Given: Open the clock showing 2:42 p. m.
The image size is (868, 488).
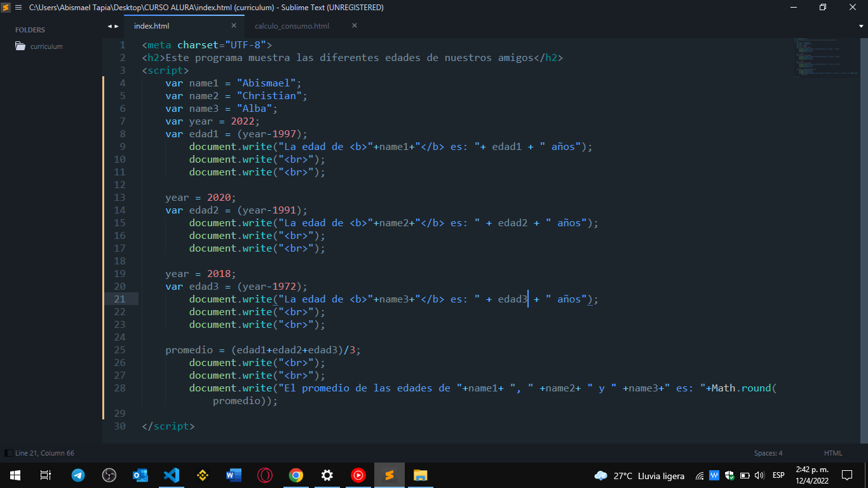Looking at the screenshot, I should [813, 475].
